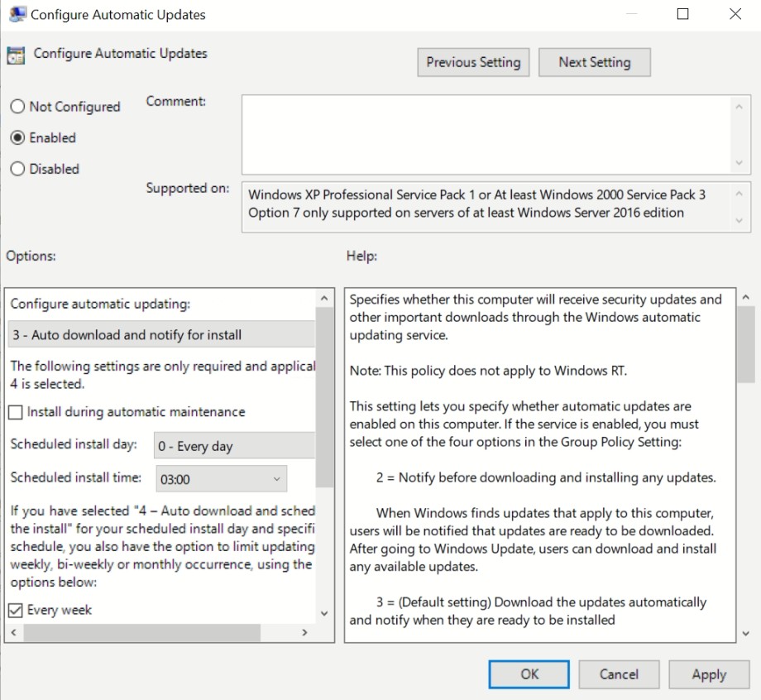Click Options pane scroll right arrow
Screen dimensions: 761x700
click(x=304, y=632)
